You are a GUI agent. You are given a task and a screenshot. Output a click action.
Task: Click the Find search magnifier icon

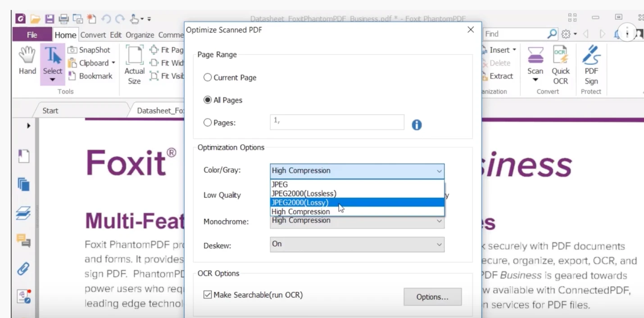pyautogui.click(x=552, y=34)
